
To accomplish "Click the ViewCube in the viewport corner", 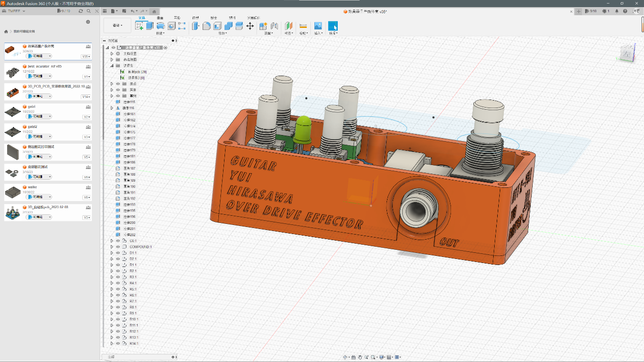I will click(626, 53).
